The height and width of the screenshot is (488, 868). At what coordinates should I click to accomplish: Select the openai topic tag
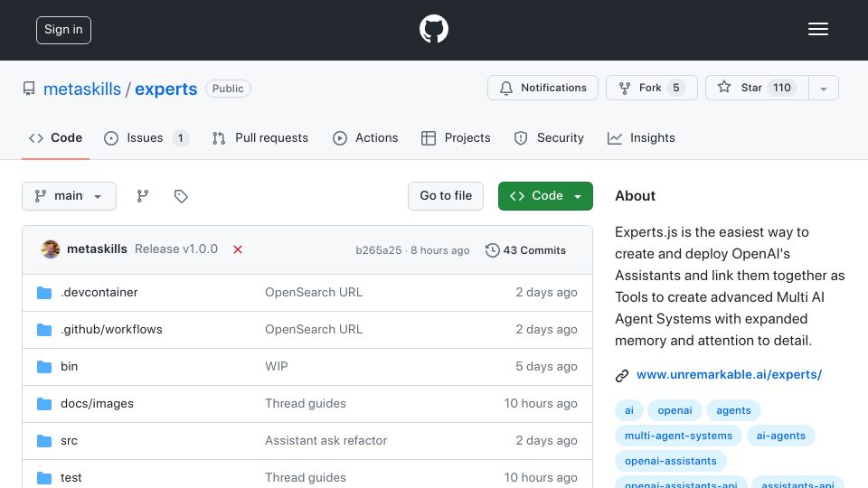click(x=675, y=410)
